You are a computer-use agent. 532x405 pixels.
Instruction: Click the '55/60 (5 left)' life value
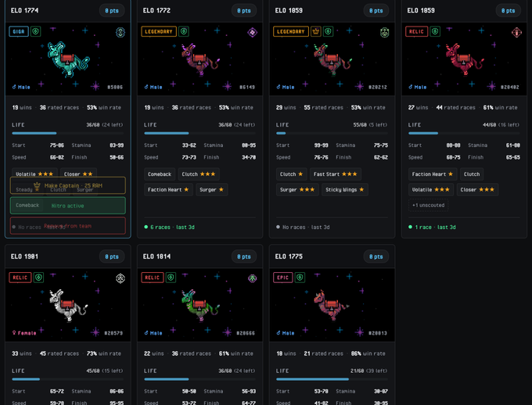(x=370, y=124)
